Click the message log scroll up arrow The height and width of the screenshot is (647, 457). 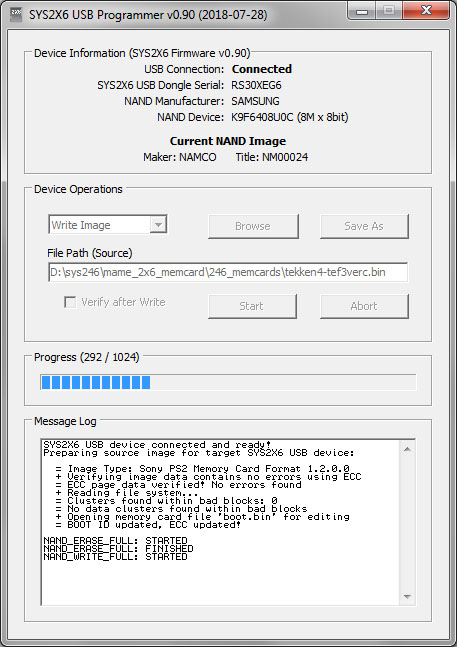click(408, 449)
